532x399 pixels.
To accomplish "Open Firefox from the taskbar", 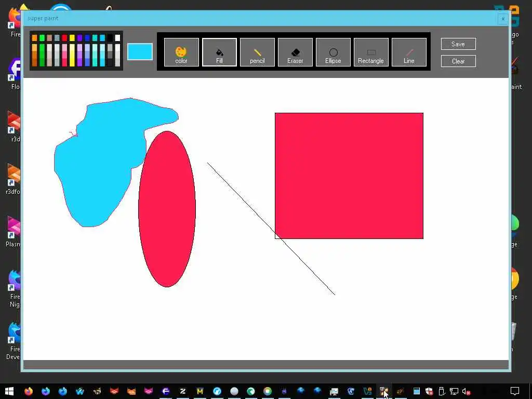I will pyautogui.click(x=29, y=391).
